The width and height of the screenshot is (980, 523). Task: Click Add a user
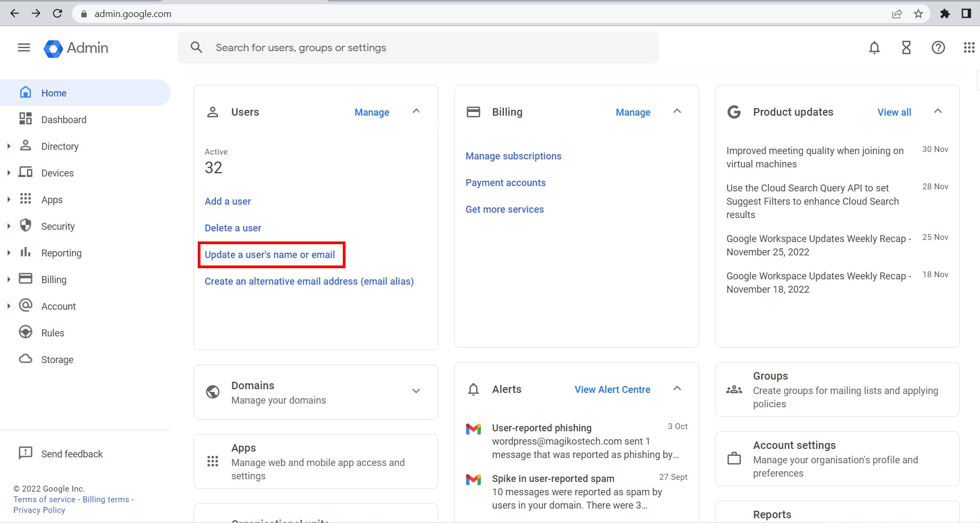click(228, 201)
